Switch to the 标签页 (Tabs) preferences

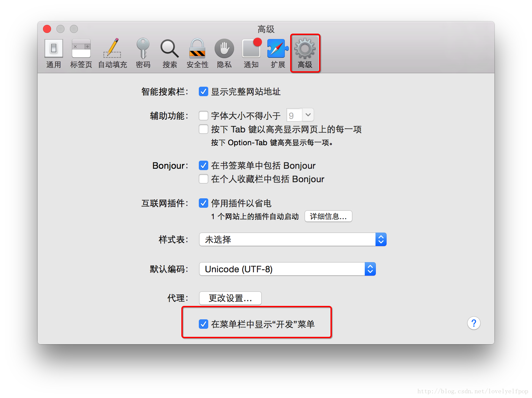[x=81, y=54]
